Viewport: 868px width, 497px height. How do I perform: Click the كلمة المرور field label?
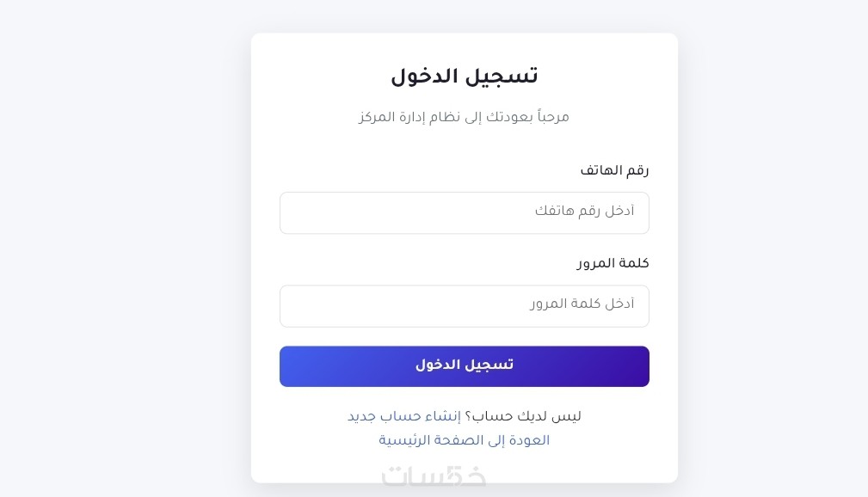pyautogui.click(x=613, y=263)
